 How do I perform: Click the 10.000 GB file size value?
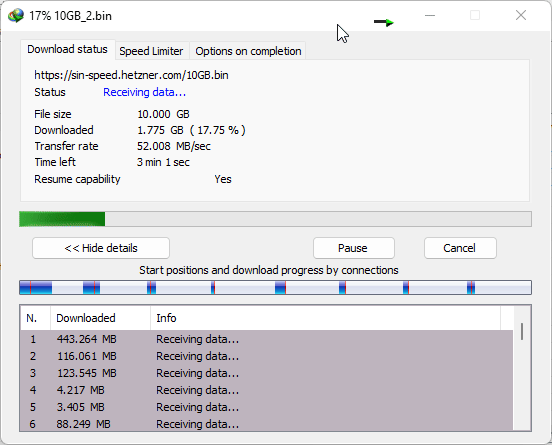163,114
